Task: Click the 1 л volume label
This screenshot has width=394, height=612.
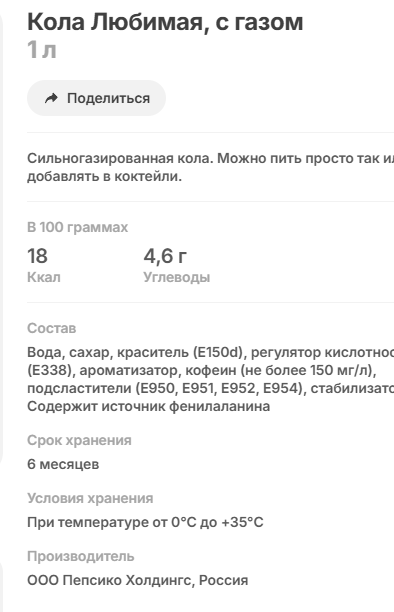Action: tap(42, 50)
